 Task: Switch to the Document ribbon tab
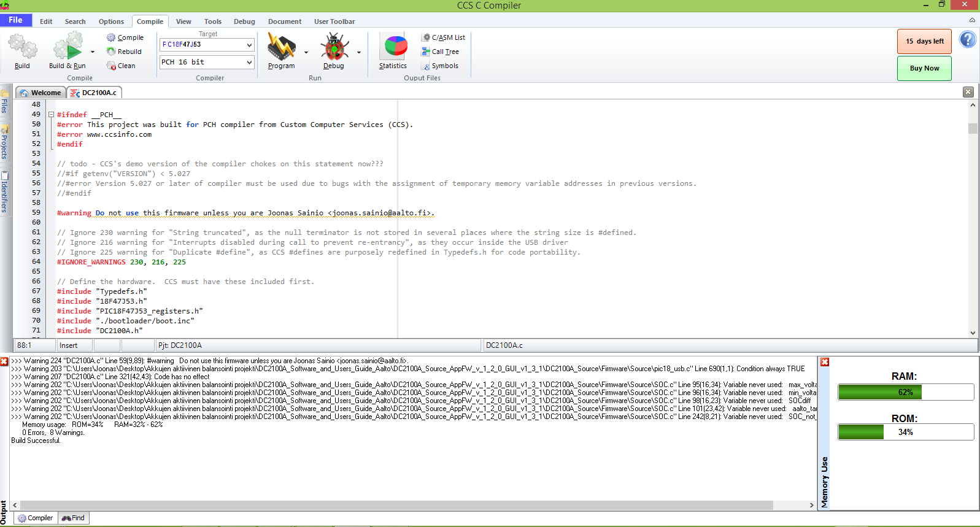click(x=285, y=21)
